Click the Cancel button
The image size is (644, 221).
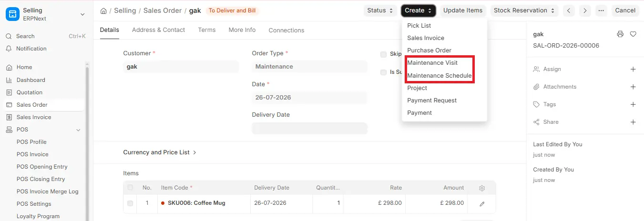pos(625,10)
